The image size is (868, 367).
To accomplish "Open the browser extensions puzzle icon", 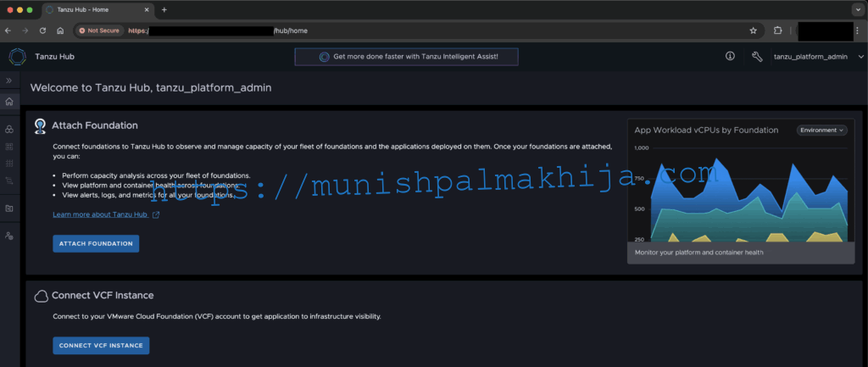I will pyautogui.click(x=778, y=31).
